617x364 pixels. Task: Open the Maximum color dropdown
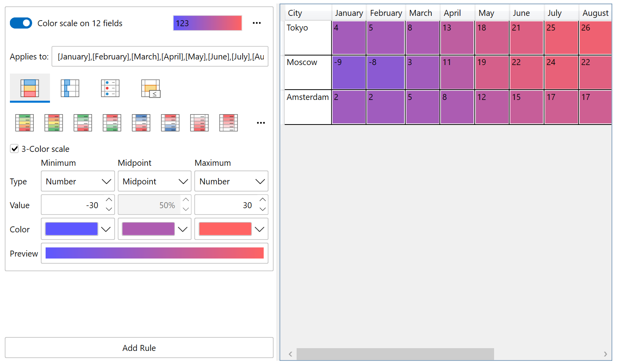[x=260, y=229]
